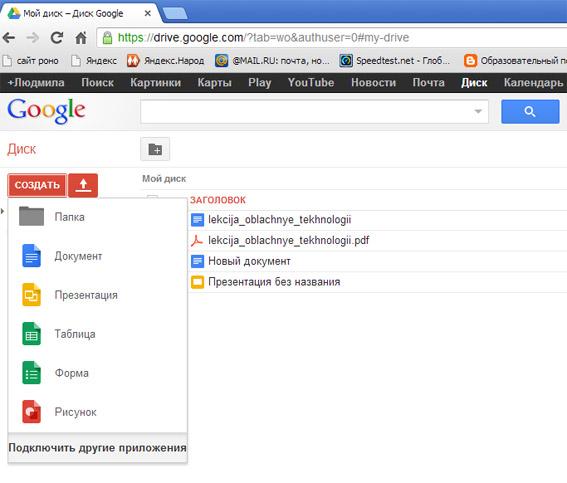Viewport: 567px width, 483px height.
Task: Click the red Диск heading link
Action: [22, 149]
